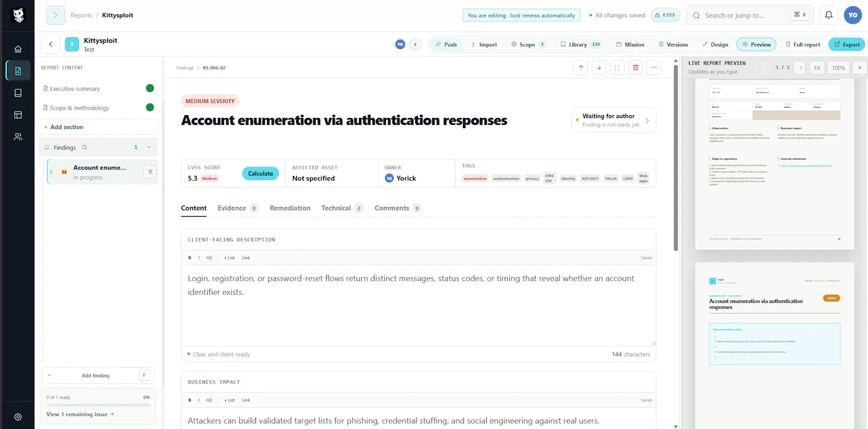Remove the Account enumeration finding from list
The height and width of the screenshot is (429, 868).
[150, 172]
